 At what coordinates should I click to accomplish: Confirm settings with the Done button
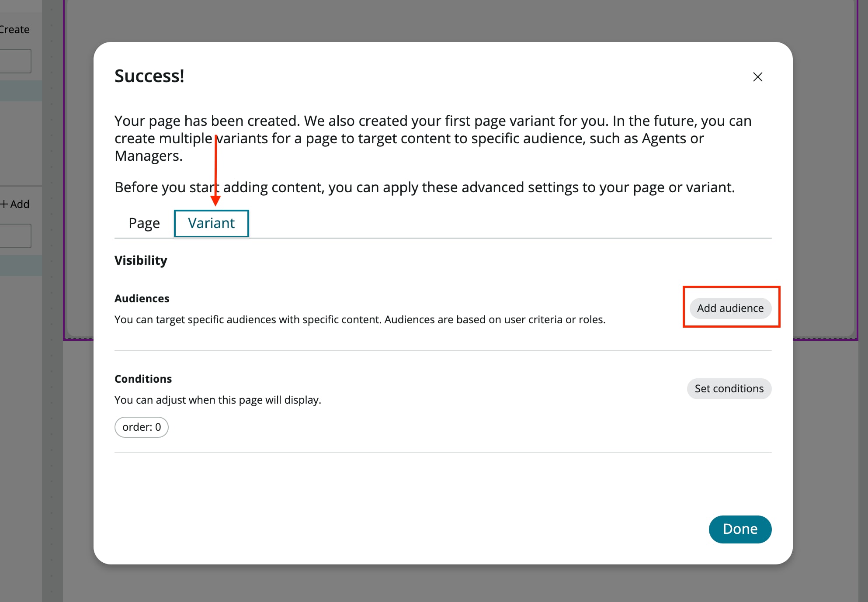(740, 529)
